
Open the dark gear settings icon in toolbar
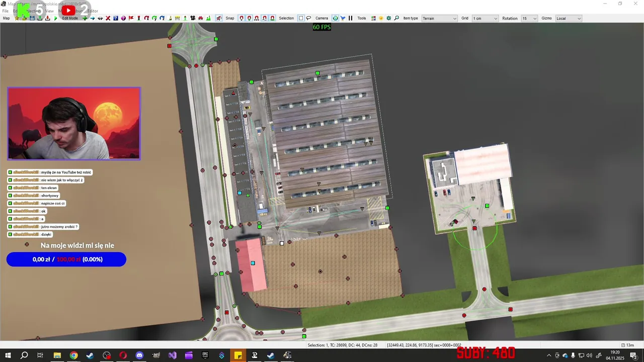pyautogui.click(x=388, y=18)
